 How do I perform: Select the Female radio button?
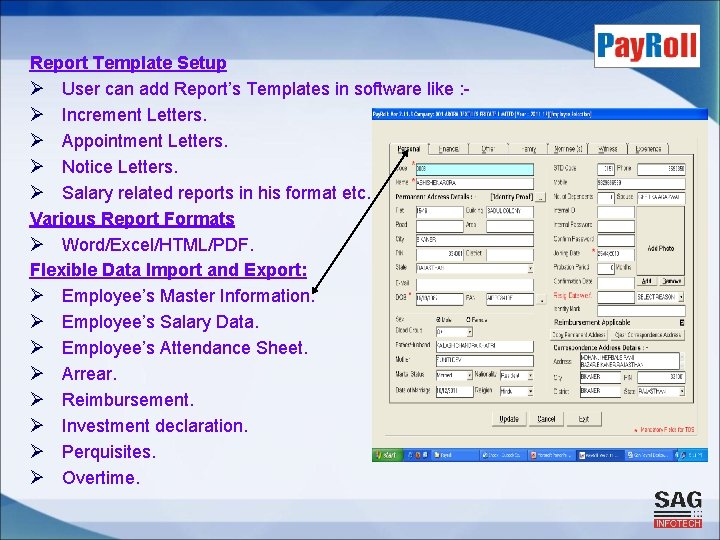pos(468,320)
